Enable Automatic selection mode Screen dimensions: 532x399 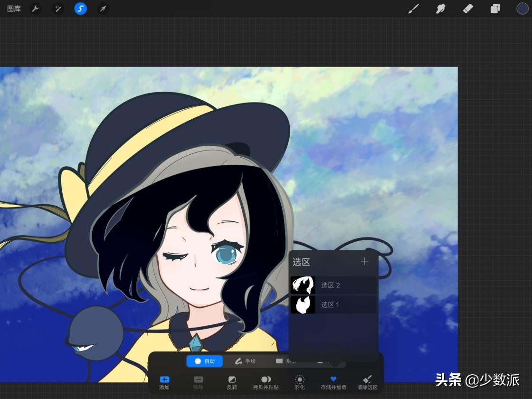204,361
